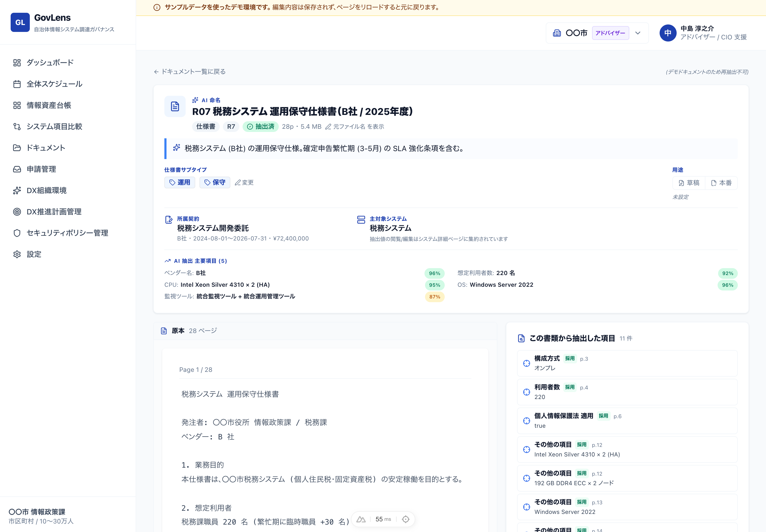
Task: Open the 税務システム開発委託 contract
Action: (x=213, y=228)
